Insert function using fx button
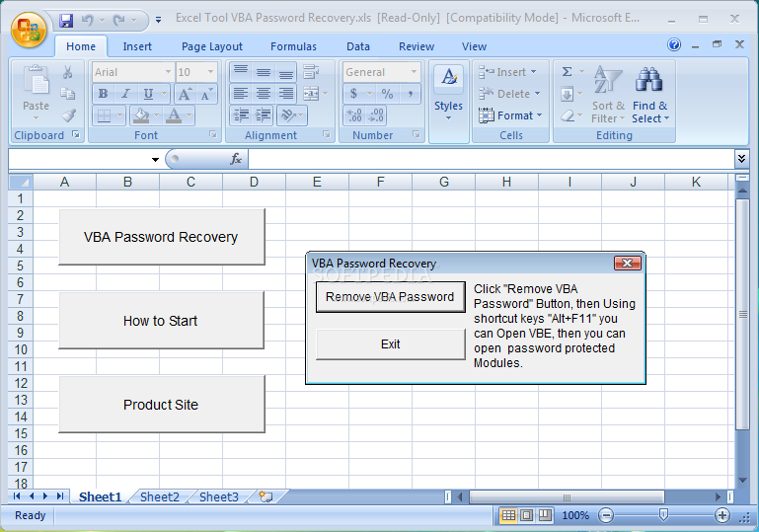This screenshot has height=532, width=759. (x=236, y=159)
